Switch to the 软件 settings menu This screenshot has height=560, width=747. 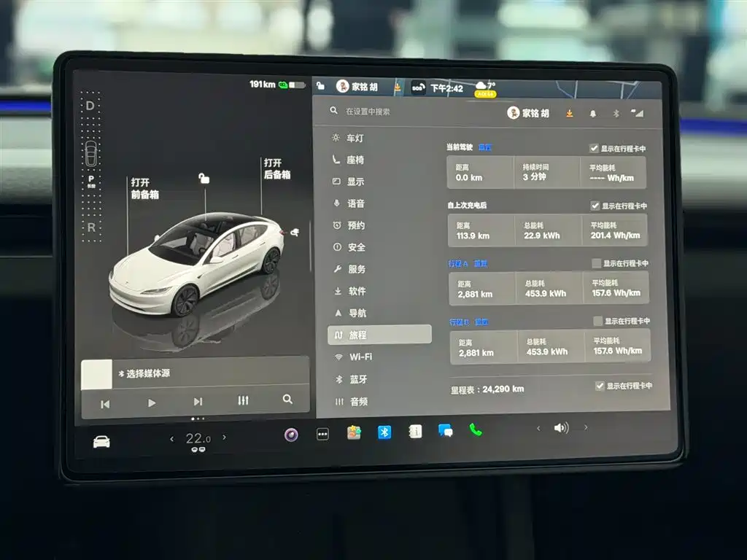point(357,291)
